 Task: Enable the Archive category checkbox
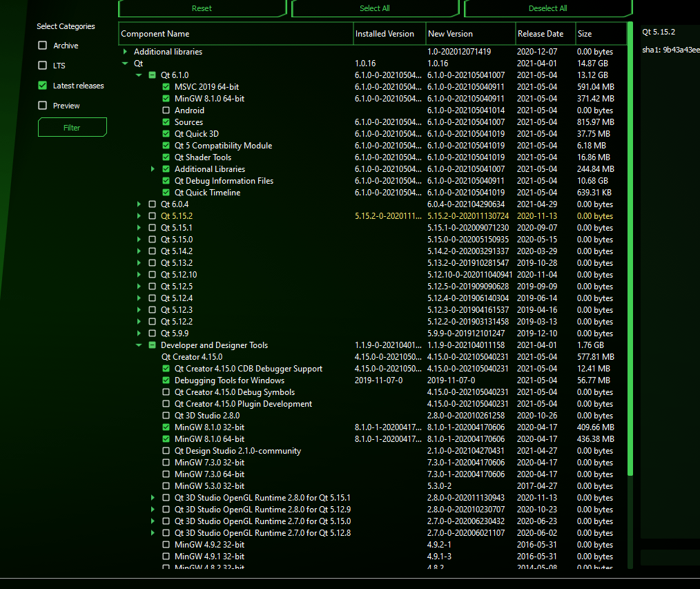pyautogui.click(x=42, y=46)
